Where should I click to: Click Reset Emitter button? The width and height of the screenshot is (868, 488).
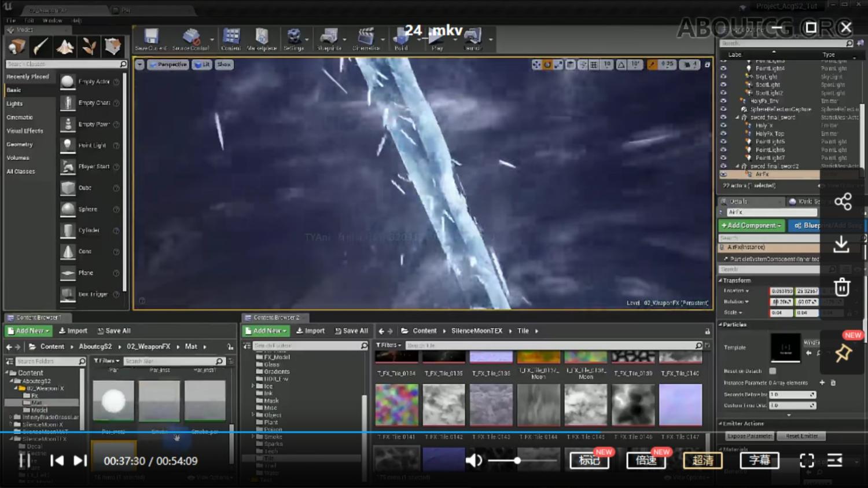[x=801, y=436]
